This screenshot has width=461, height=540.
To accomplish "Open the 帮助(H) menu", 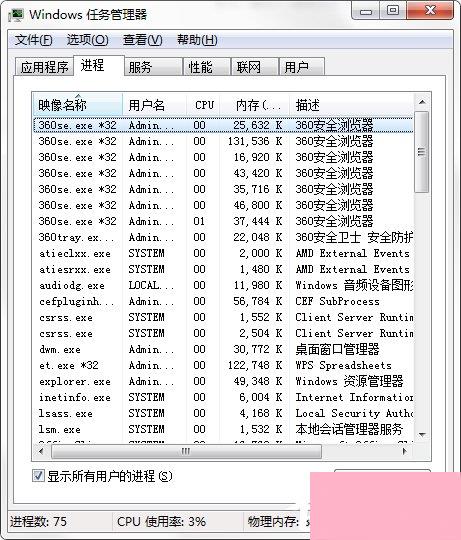I will pyautogui.click(x=197, y=40).
